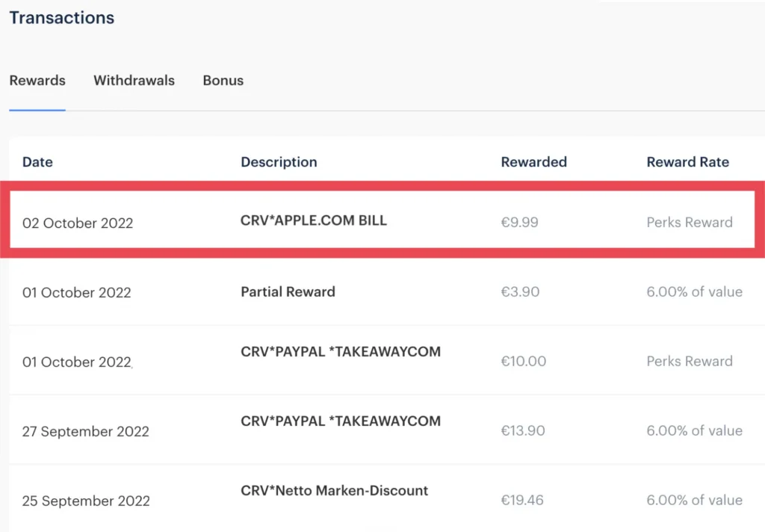The height and width of the screenshot is (532, 765).
Task: Click the Transactions page heading
Action: (x=62, y=18)
